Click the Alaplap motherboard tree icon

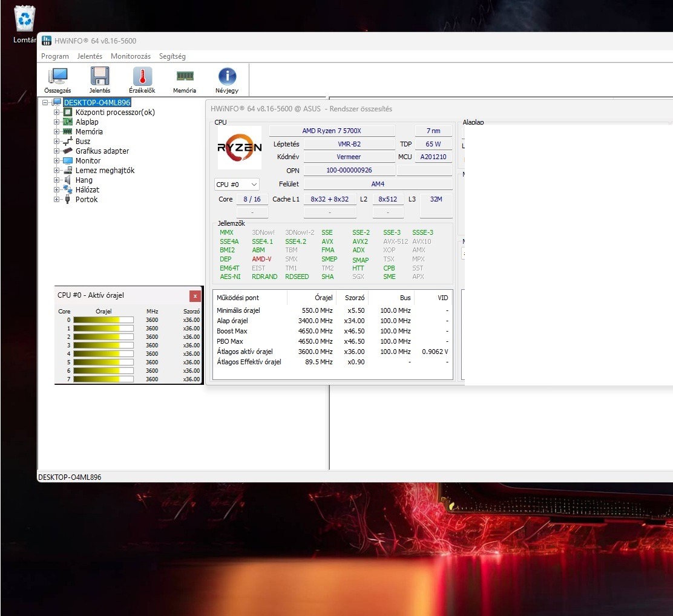point(67,122)
